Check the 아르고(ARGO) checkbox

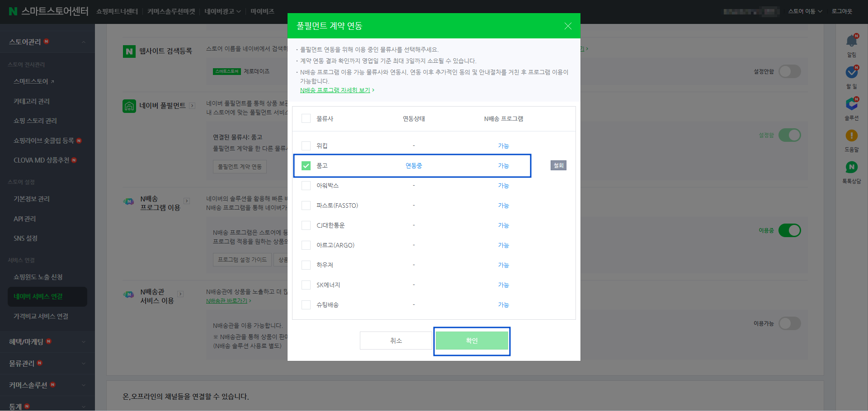pos(306,245)
